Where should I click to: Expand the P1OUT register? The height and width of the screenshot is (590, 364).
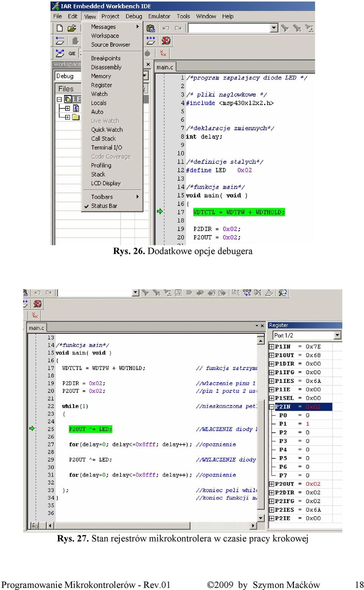click(271, 355)
